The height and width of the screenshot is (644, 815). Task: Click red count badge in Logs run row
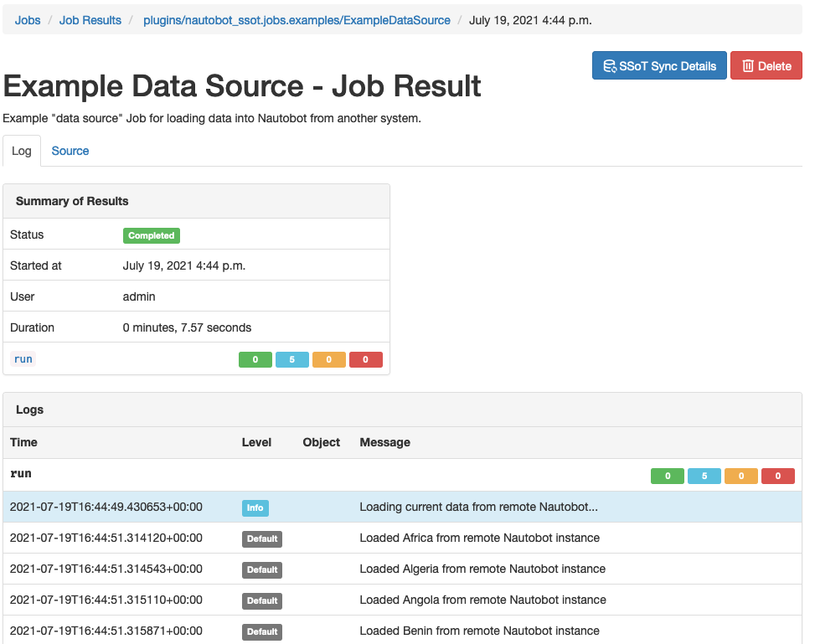tap(778, 477)
